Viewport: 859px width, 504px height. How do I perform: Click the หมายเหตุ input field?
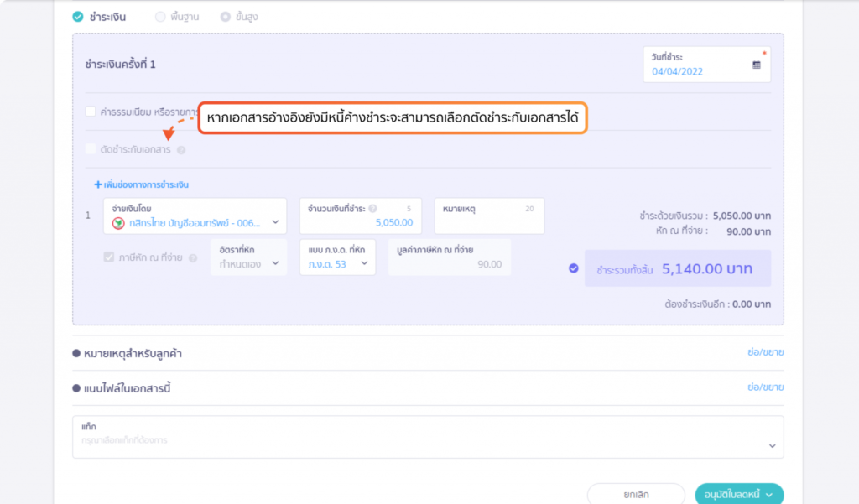pos(489,216)
